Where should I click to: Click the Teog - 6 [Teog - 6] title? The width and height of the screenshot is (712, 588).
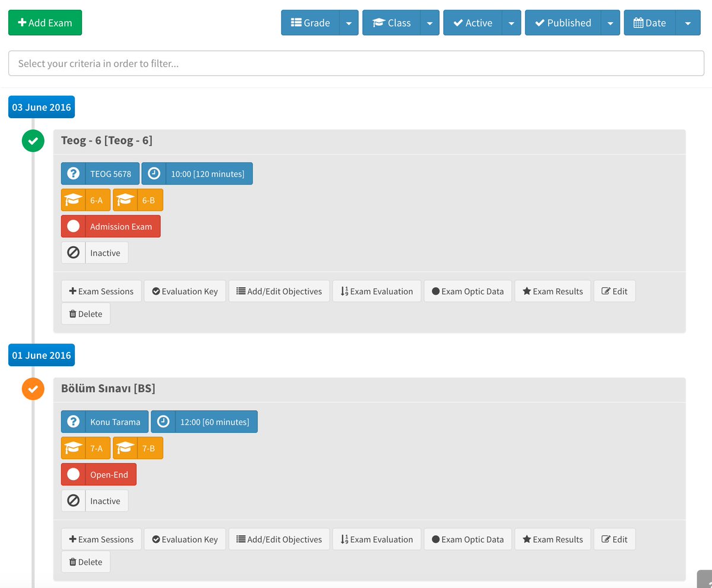pos(107,141)
